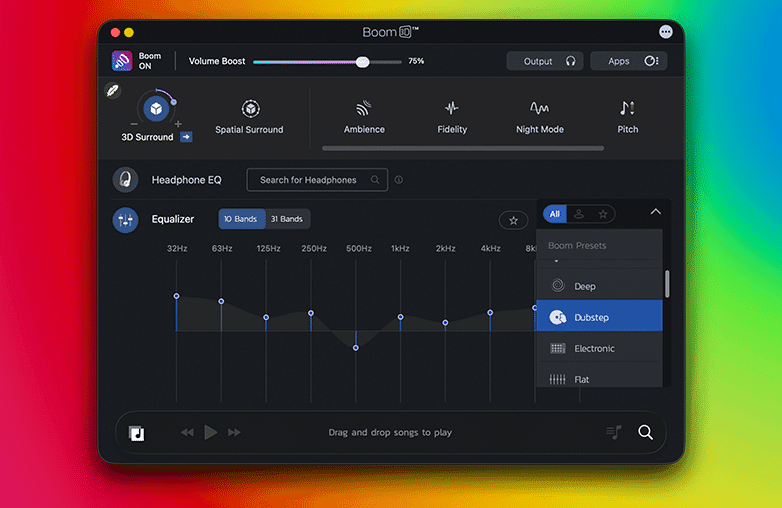This screenshot has width=782, height=508.
Task: Open the three-dot more options menu
Action: pyautogui.click(x=665, y=32)
